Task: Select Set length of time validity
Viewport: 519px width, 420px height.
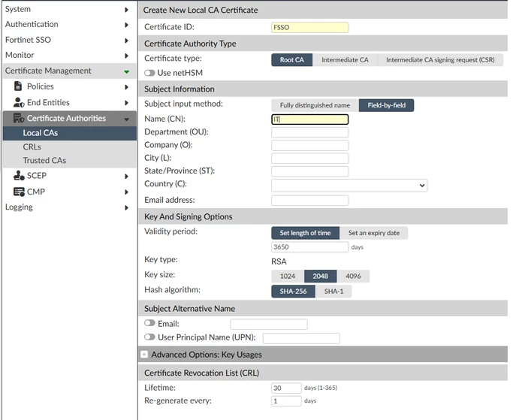Action: (305, 233)
